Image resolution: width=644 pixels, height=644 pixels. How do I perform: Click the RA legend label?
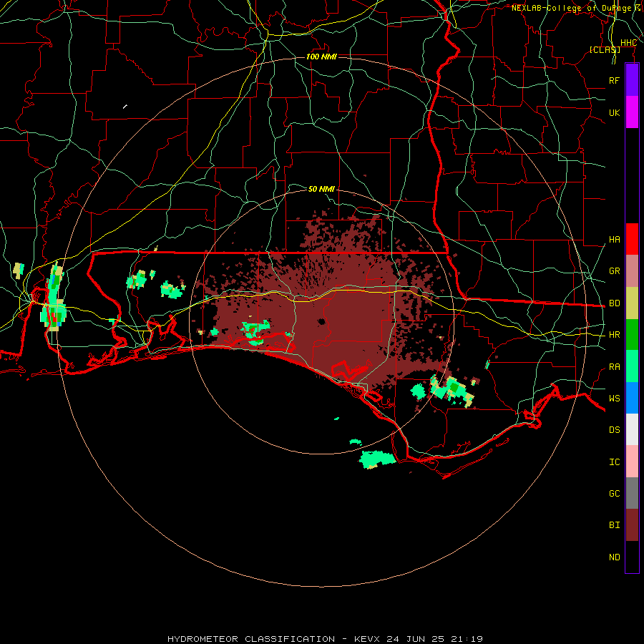pos(614,367)
